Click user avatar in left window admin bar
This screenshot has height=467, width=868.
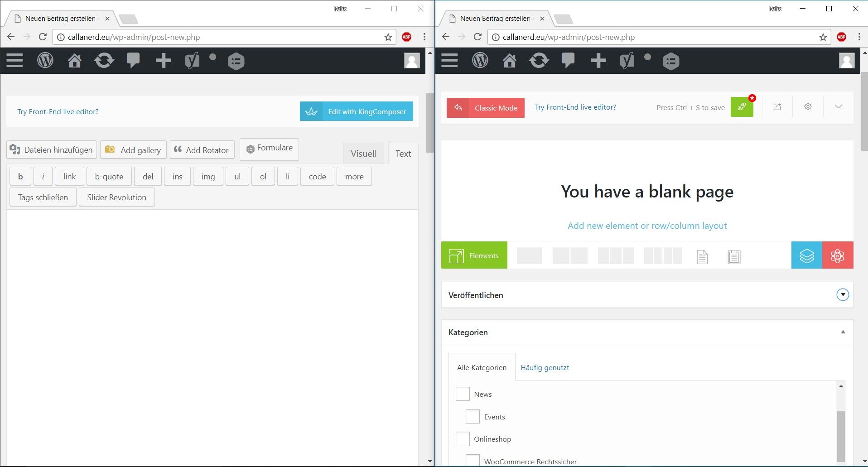[412, 61]
